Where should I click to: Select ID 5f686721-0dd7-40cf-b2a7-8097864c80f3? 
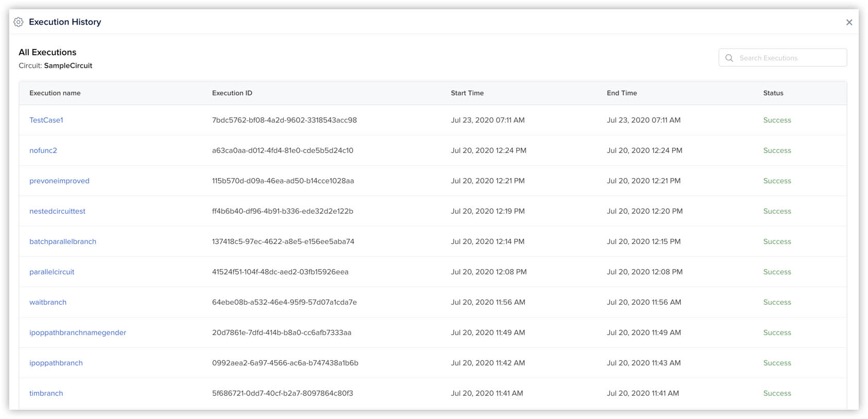pos(283,393)
